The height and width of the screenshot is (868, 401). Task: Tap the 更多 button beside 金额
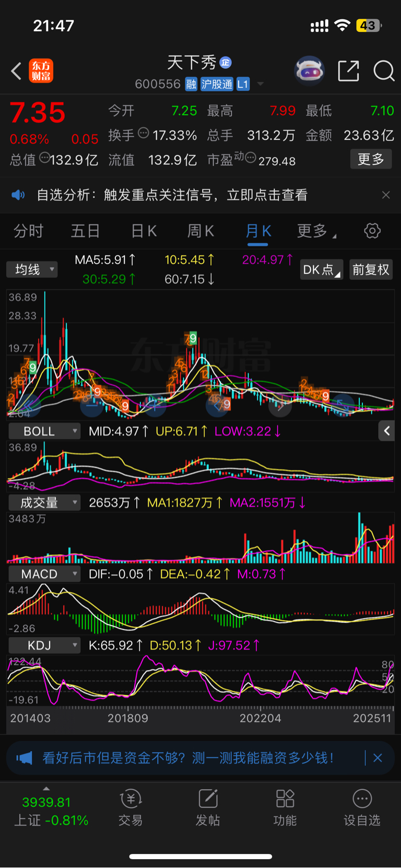[x=371, y=159]
